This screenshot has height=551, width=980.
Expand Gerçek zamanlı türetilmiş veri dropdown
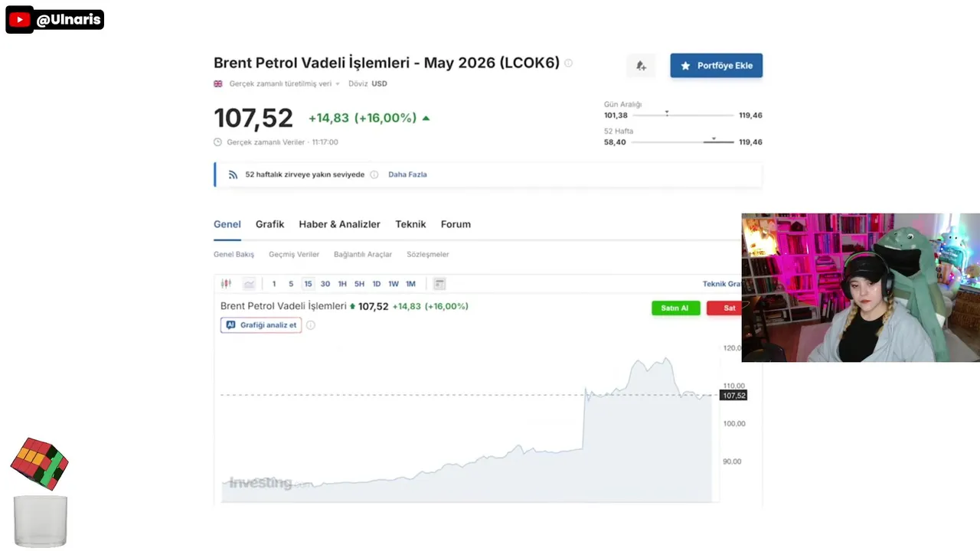coord(338,84)
